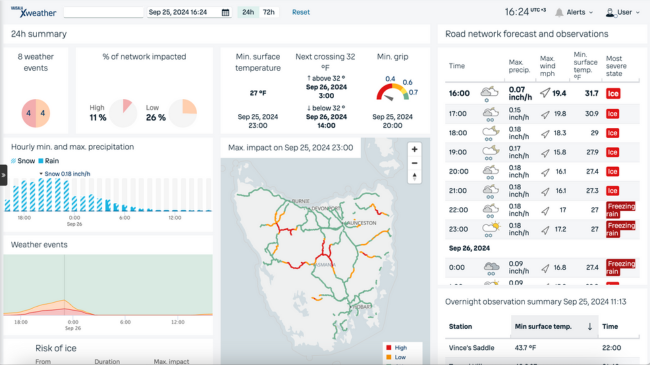The height and width of the screenshot is (365, 650).
Task: Click the 0:00 Freezing rain badge
Action: pyautogui.click(x=621, y=268)
